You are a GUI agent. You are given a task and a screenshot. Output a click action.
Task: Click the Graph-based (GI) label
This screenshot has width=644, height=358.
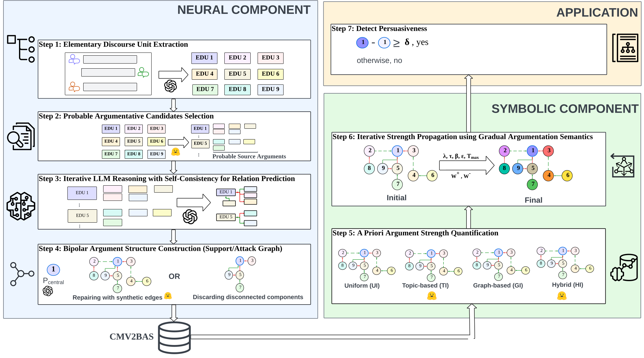(x=498, y=286)
